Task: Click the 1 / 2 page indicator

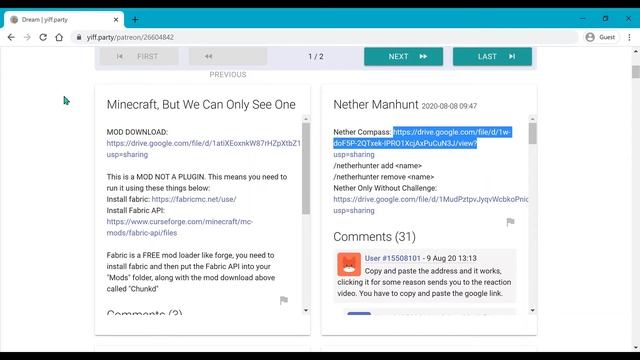Action: tap(316, 56)
